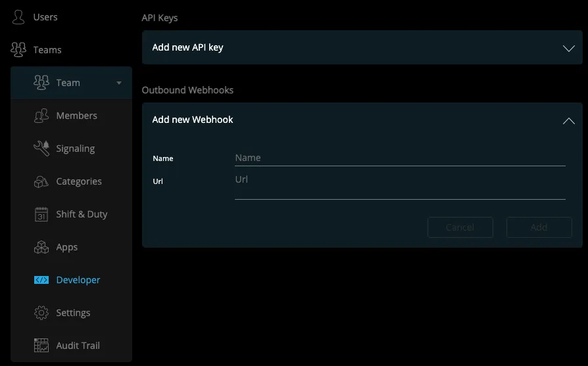The height and width of the screenshot is (366, 588).
Task: Expand the Add new API key chevron
Action: (568, 49)
